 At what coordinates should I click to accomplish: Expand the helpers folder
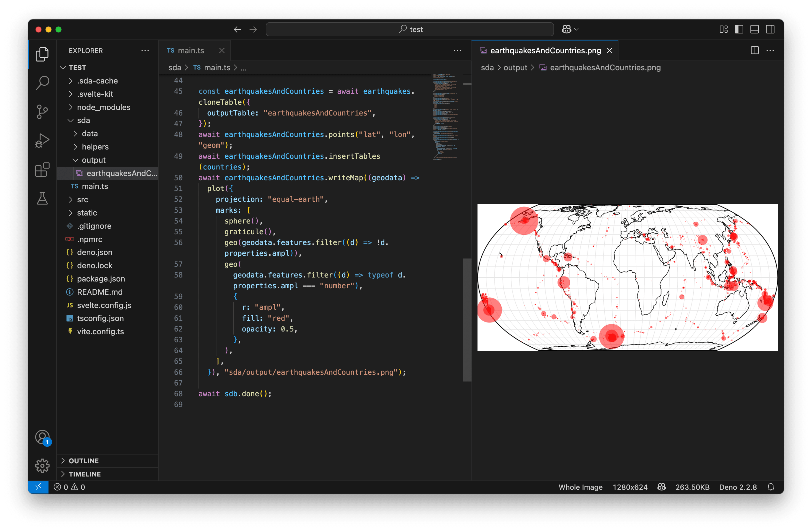tap(107, 147)
